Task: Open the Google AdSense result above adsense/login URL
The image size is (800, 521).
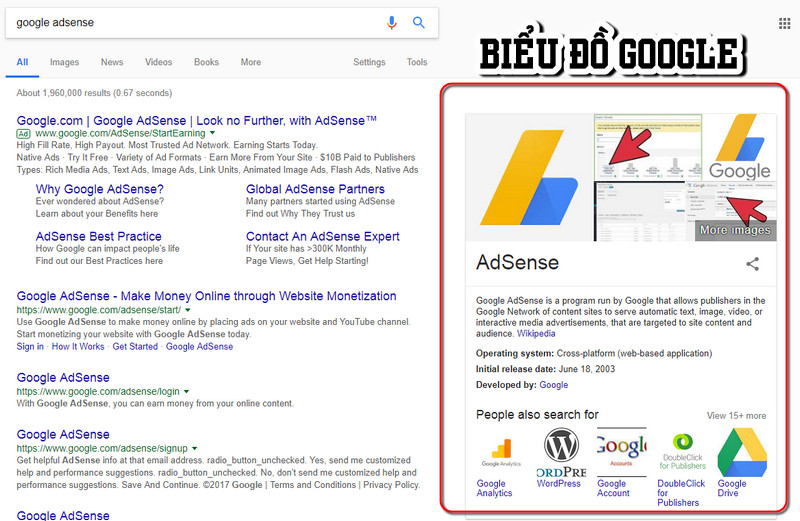Action: (x=63, y=378)
